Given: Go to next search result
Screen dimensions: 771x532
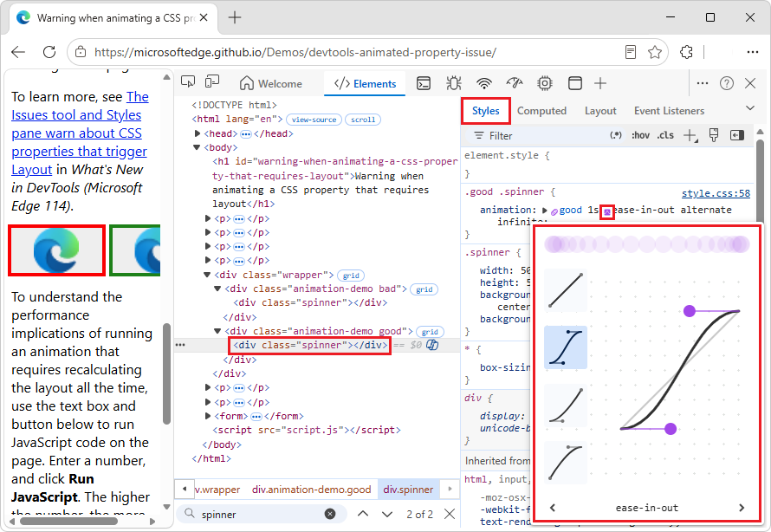Looking at the screenshot, I should click(387, 515).
